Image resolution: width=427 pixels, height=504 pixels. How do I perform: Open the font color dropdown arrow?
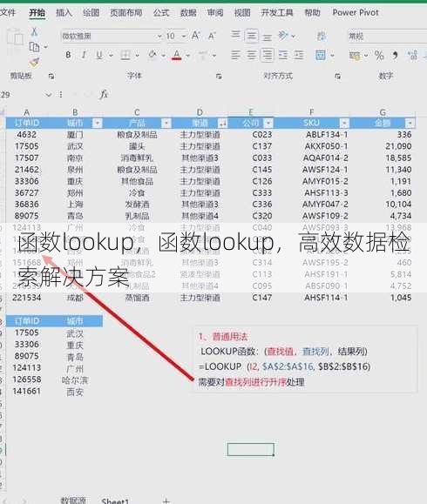tap(188, 56)
